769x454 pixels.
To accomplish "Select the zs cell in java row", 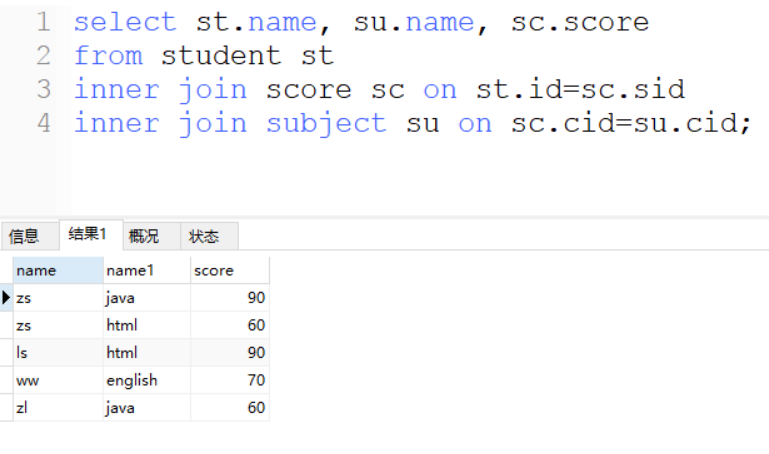I will (x=58, y=298).
